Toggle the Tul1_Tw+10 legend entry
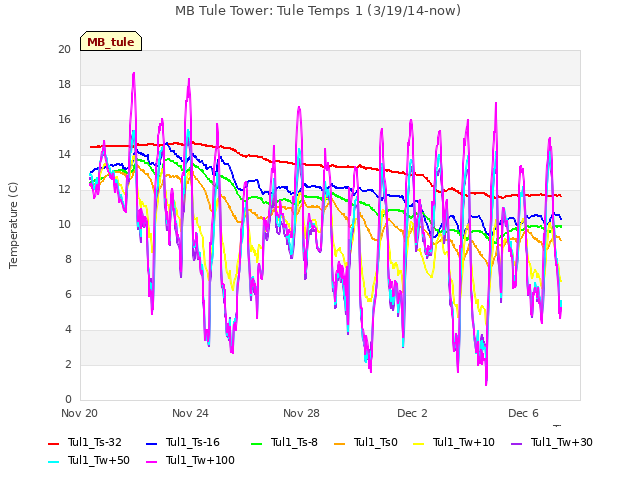The width and height of the screenshot is (640, 480). pyautogui.click(x=454, y=442)
